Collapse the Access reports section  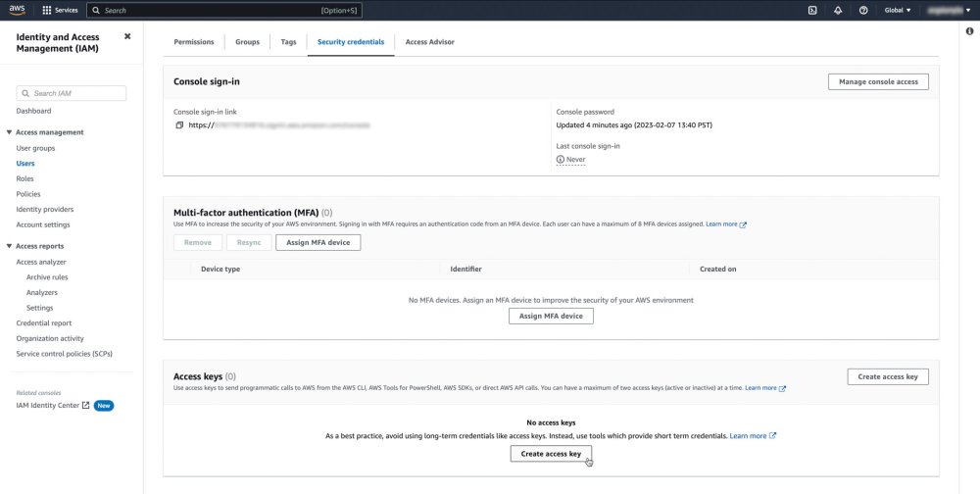pyautogui.click(x=10, y=246)
